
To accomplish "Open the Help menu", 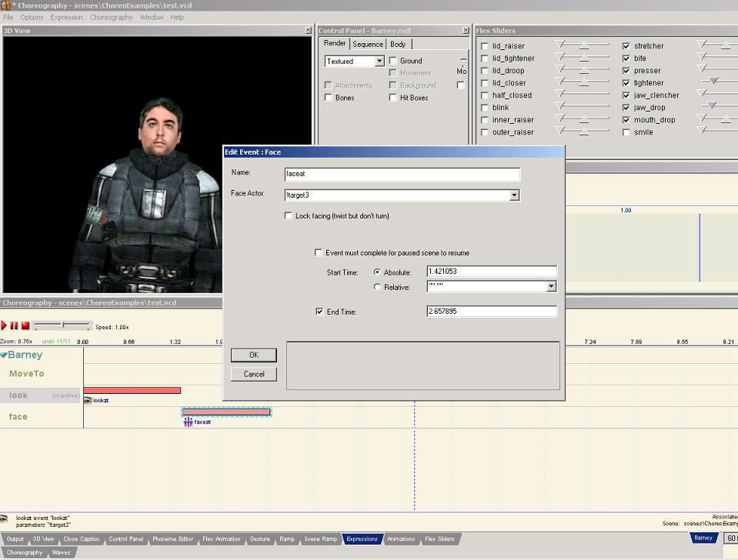I will tap(177, 18).
